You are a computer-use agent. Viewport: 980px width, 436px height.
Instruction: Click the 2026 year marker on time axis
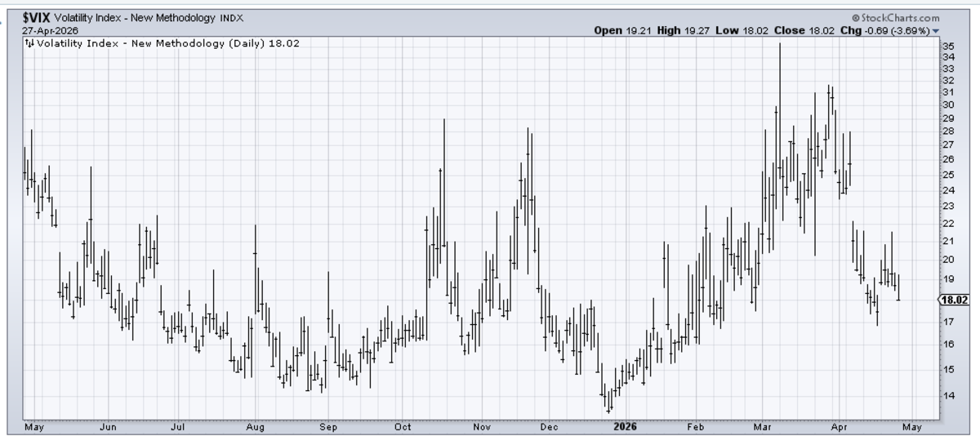point(627,426)
